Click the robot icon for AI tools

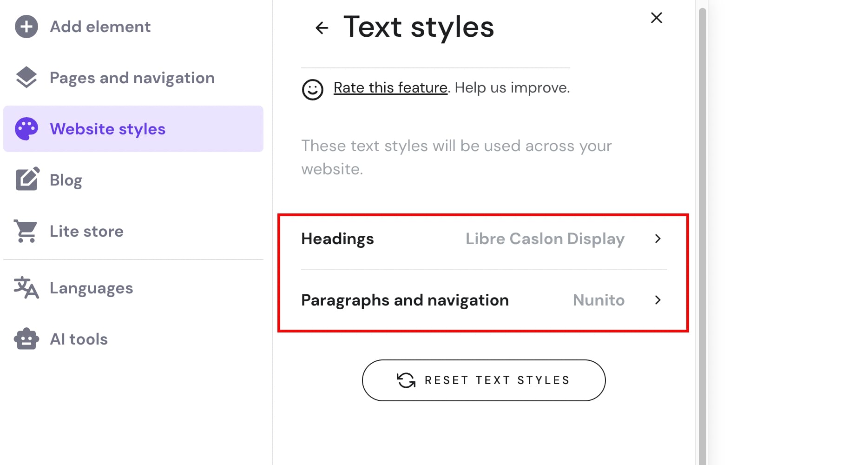pyautogui.click(x=26, y=339)
